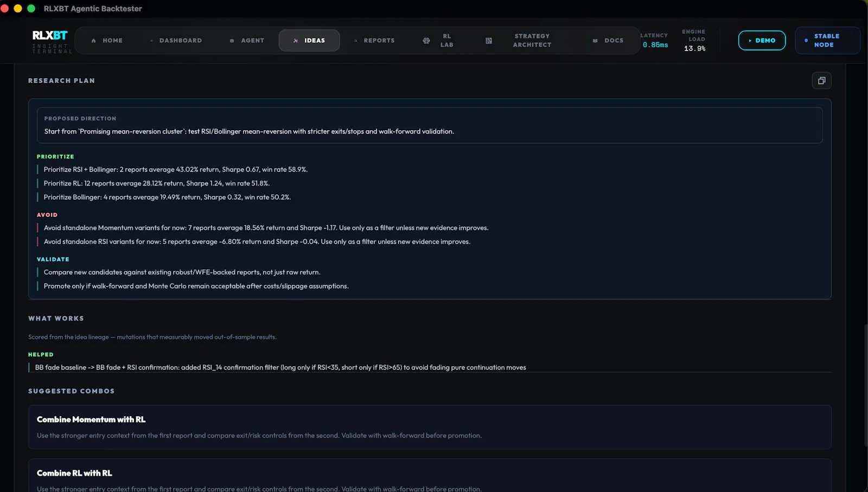
Task: Click the HELPED section label
Action: click(41, 355)
